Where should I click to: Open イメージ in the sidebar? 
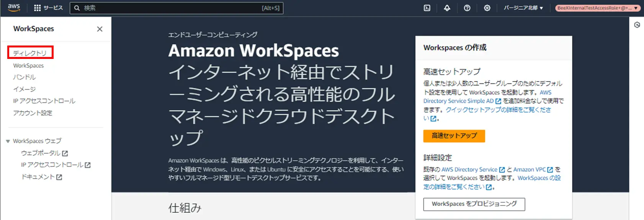pos(25,89)
